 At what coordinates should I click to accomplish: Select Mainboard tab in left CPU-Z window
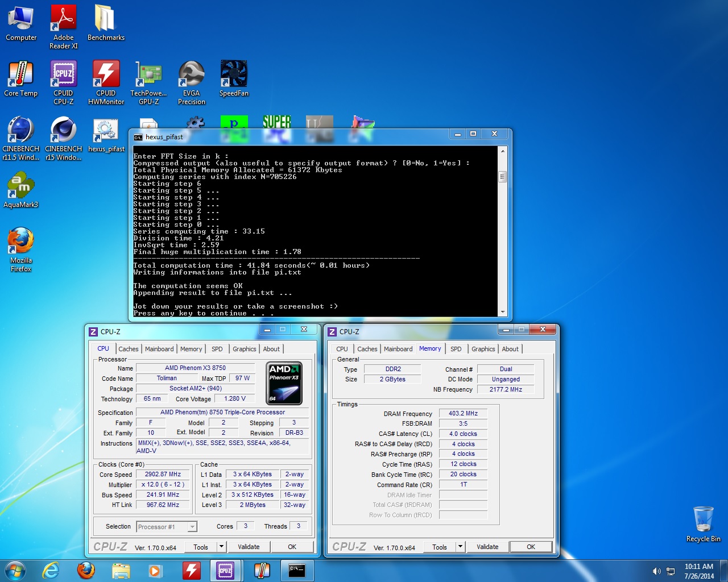pos(159,349)
